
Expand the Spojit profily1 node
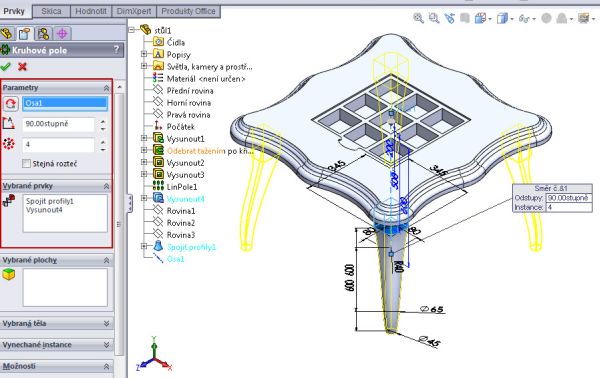pyautogui.click(x=144, y=246)
